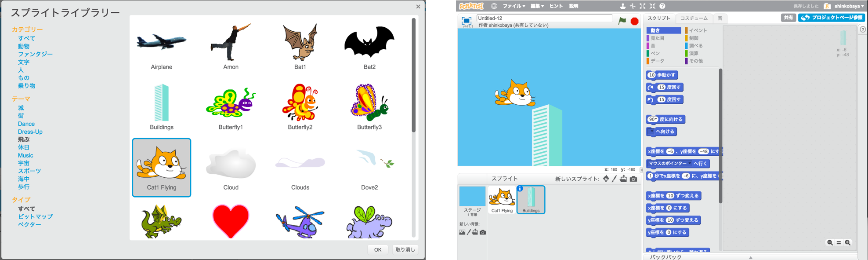Upload backdrop from file icon
This screenshot has width=868, height=260.
point(475,232)
